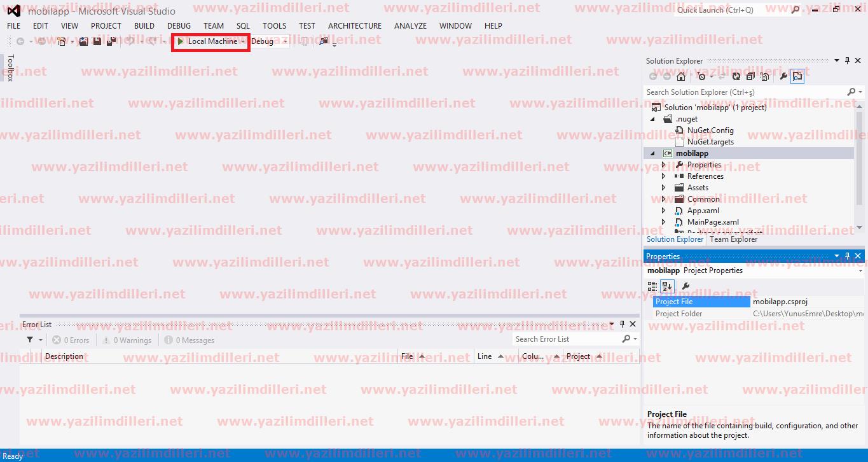Sort properties alphabetically with A-Z icon
This screenshot has width=868, height=462.
tap(666, 286)
